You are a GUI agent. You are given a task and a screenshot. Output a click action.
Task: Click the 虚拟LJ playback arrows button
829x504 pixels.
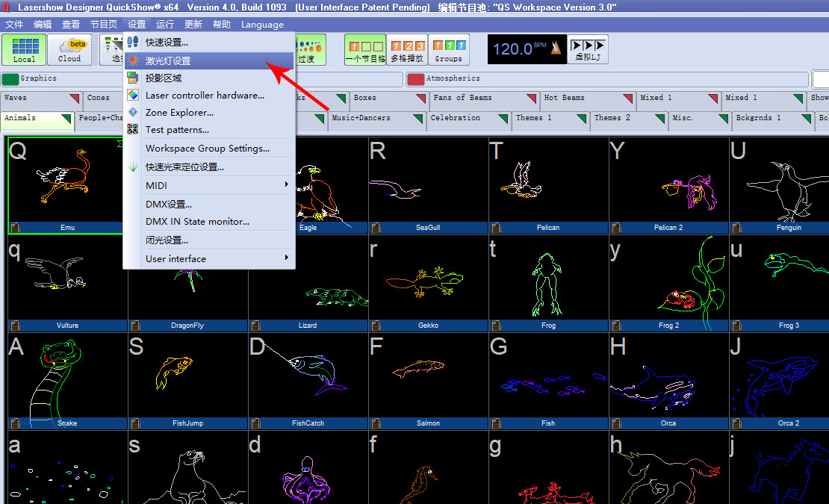[587, 49]
